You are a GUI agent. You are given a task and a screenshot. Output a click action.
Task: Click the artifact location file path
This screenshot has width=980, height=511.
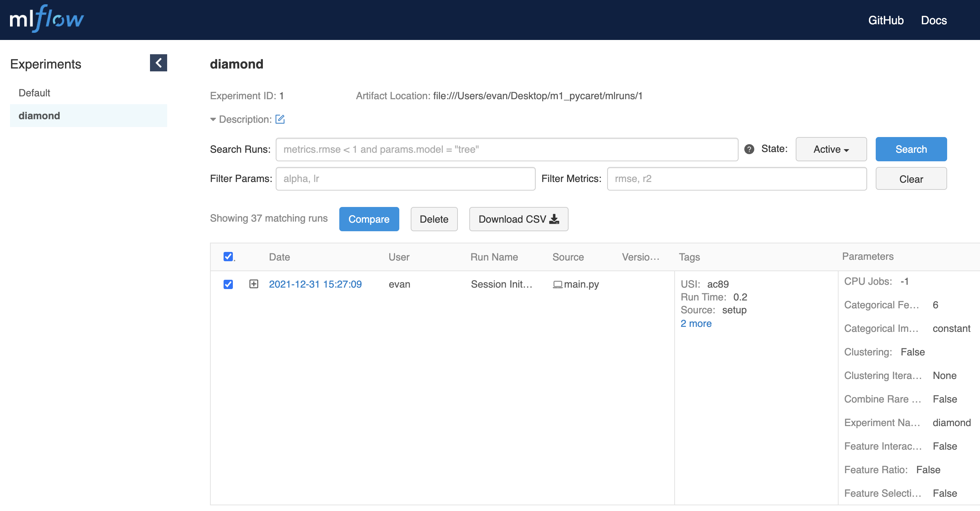coord(537,96)
